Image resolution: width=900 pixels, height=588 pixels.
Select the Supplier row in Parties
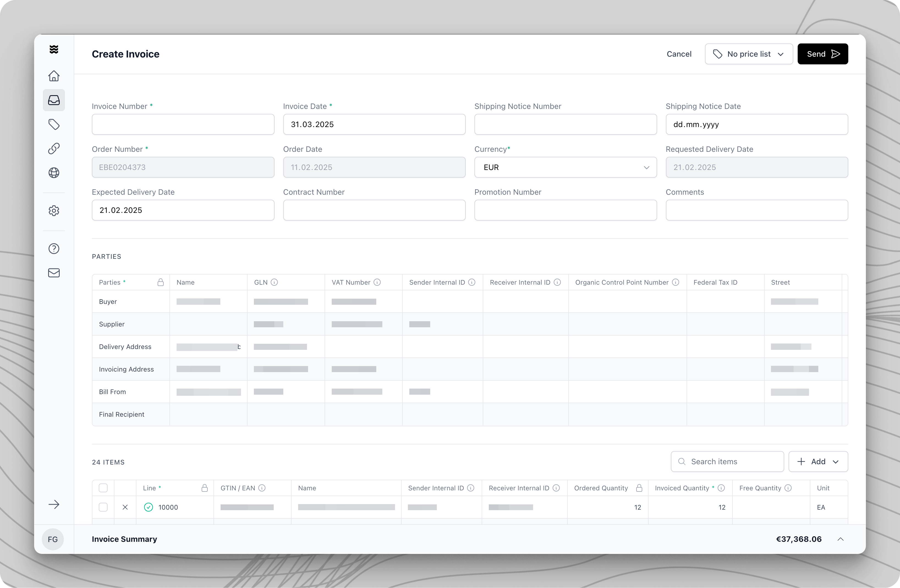point(470,324)
